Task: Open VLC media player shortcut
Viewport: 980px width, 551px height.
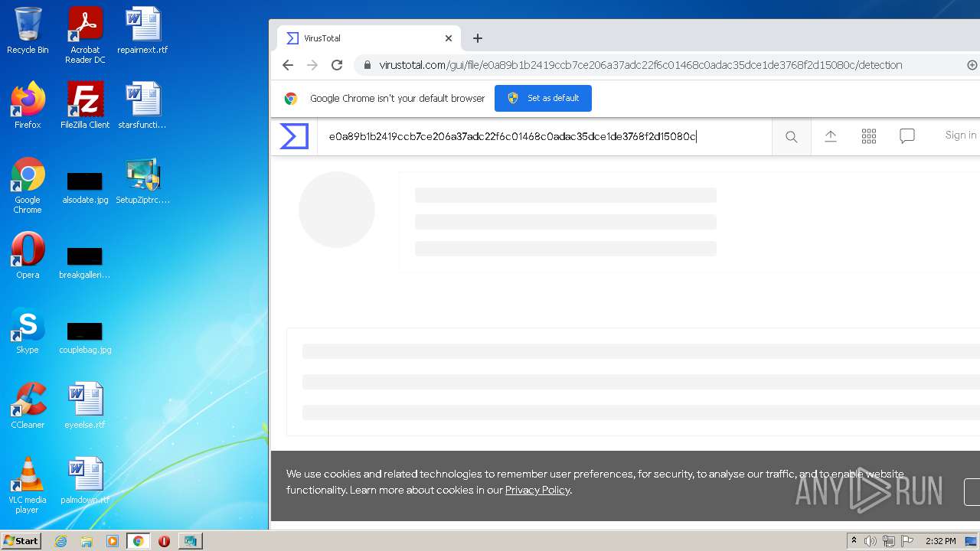Action: (x=28, y=485)
